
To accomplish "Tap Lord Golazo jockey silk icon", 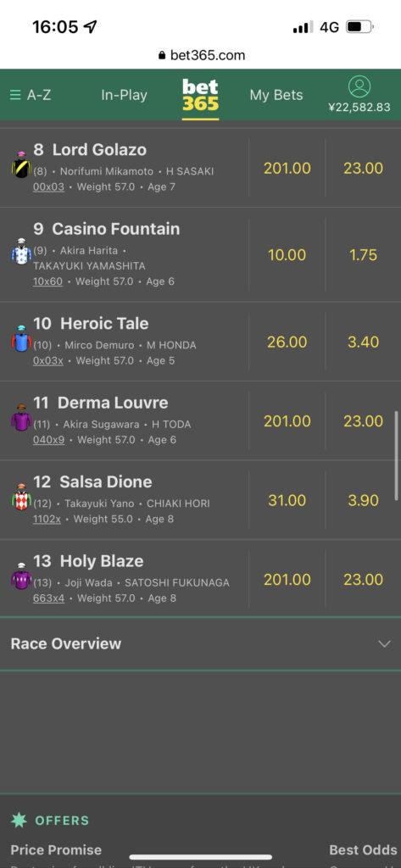I will click(x=21, y=165).
